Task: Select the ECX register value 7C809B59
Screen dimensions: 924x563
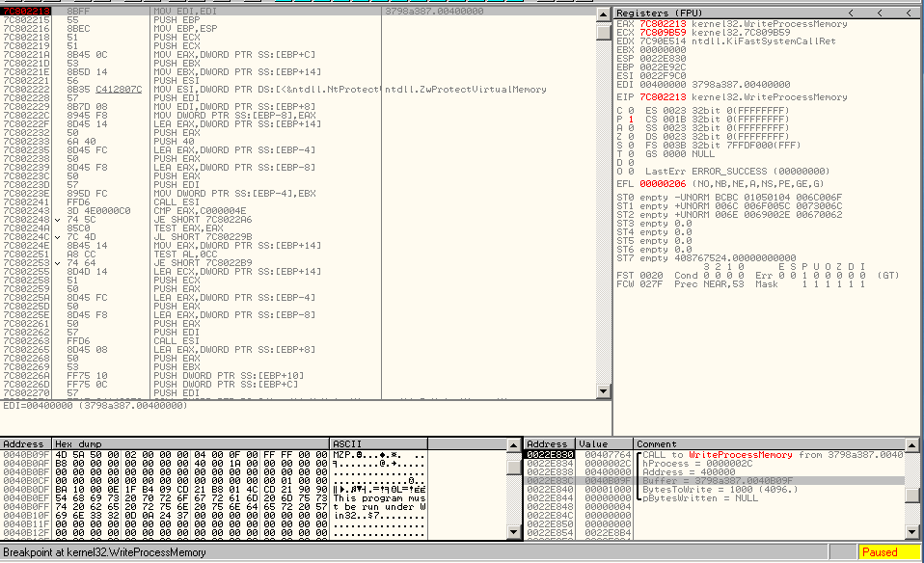Action: click(663, 33)
